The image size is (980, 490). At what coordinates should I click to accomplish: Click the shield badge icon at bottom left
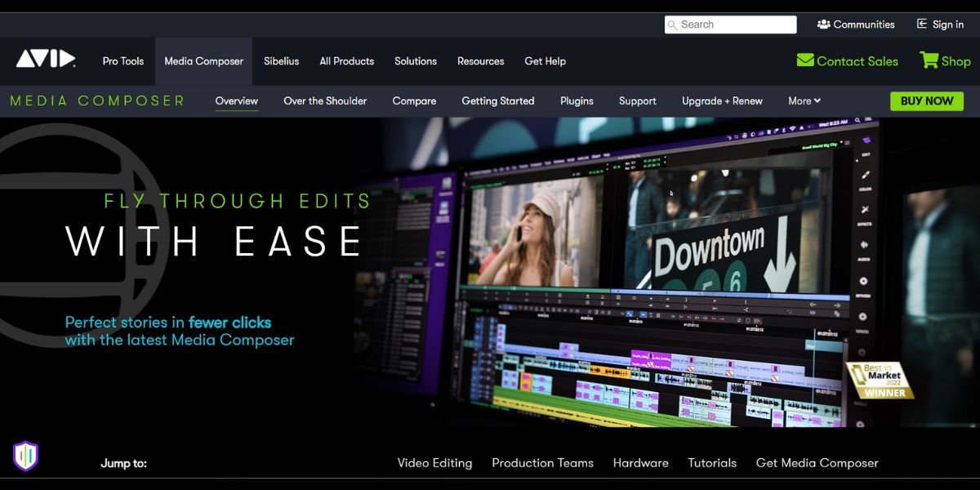click(26, 456)
